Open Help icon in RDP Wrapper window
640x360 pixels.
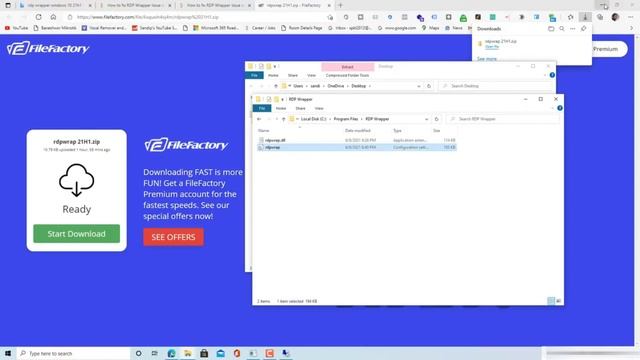560,108
